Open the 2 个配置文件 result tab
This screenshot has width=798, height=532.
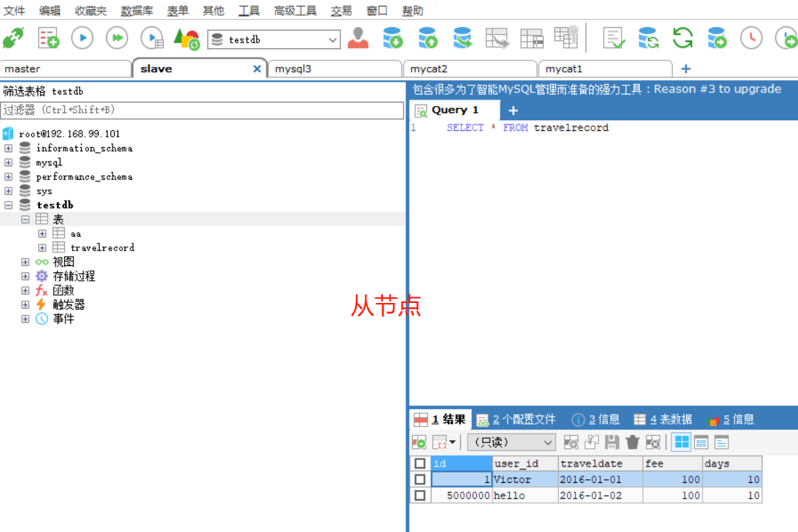tap(516, 420)
